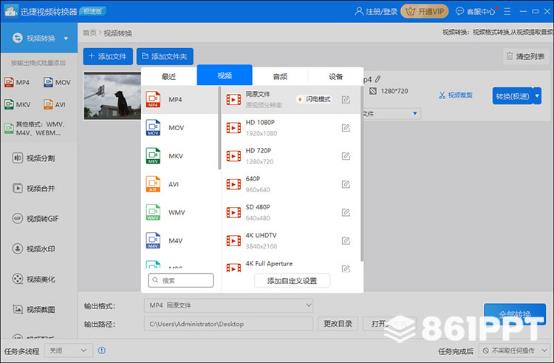Image resolution: width=554 pixels, height=363 pixels.
Task: Open the 视频水印 watermark tool
Action: click(33, 248)
